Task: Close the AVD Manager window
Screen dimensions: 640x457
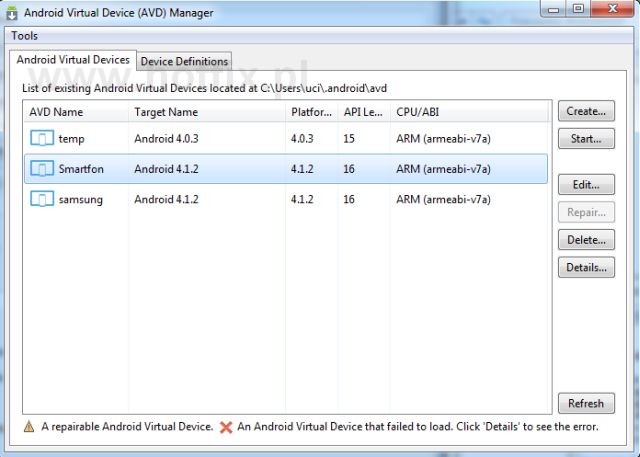Action: pos(613,9)
